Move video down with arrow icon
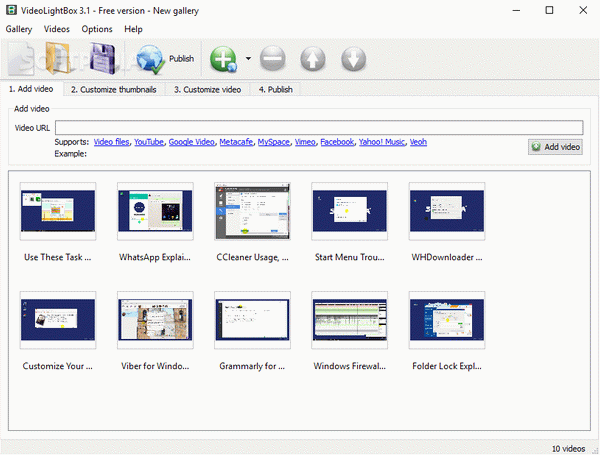Image resolution: width=600 pixels, height=455 pixels. tap(353, 59)
